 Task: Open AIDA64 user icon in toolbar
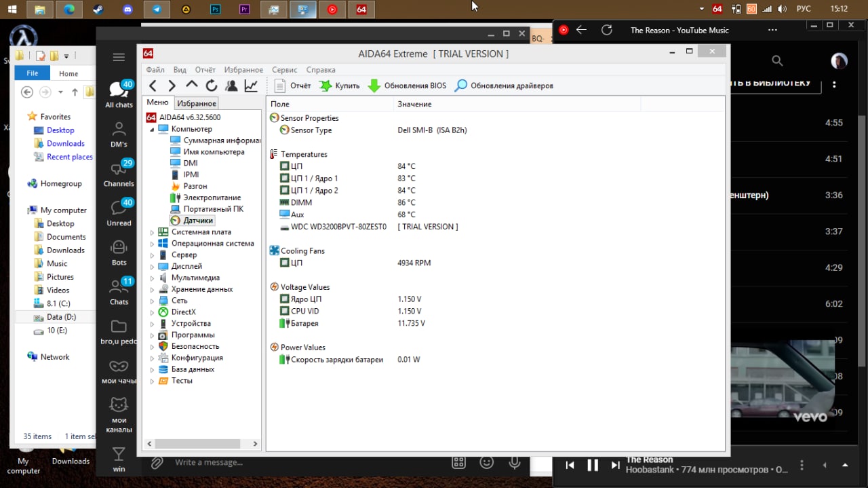pos(231,86)
